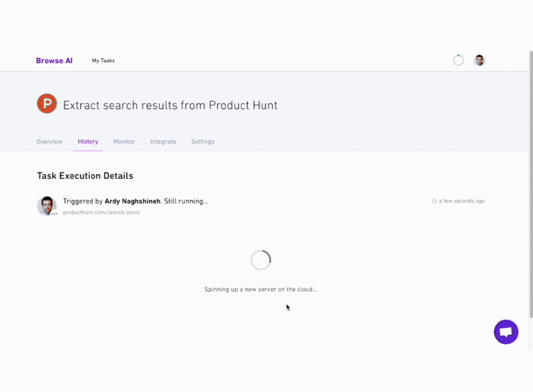Click the clock icon beside timestamp

(435, 201)
